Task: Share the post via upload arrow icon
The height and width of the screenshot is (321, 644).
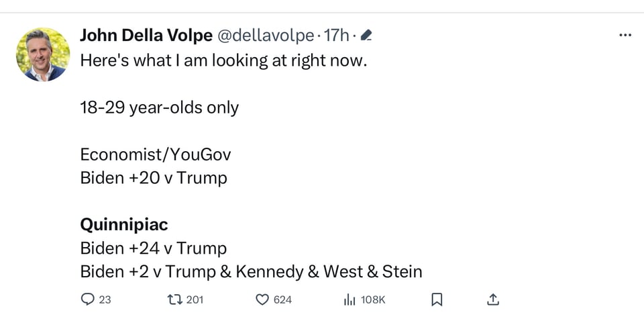Action: tap(492, 300)
